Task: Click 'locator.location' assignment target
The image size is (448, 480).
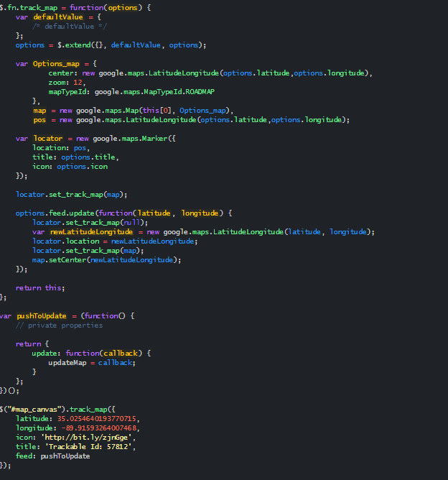Action: tap(66, 241)
